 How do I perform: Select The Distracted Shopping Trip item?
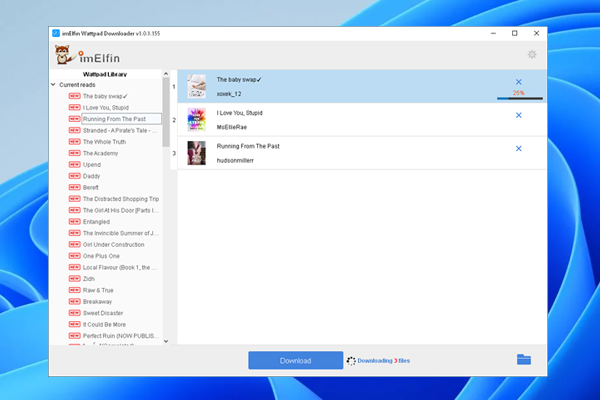(121, 199)
